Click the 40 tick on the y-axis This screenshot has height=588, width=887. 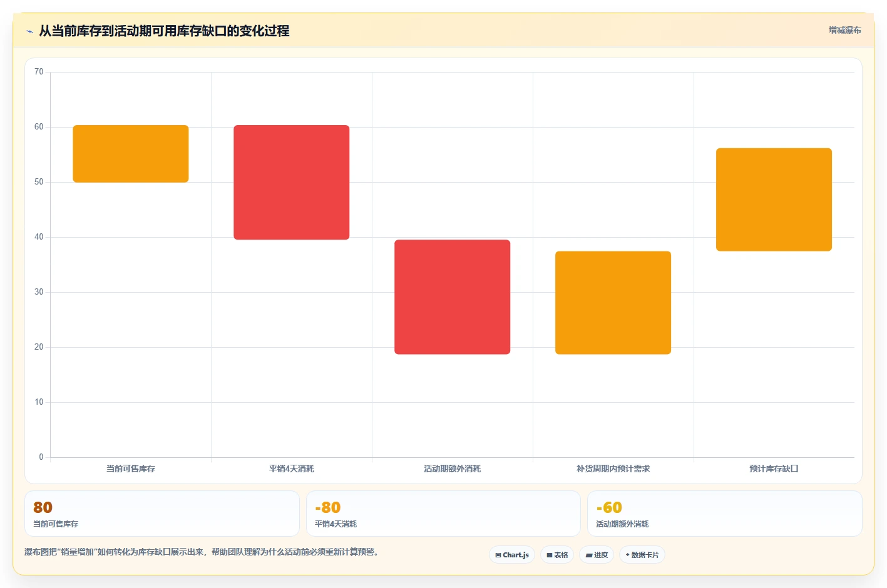(39, 237)
